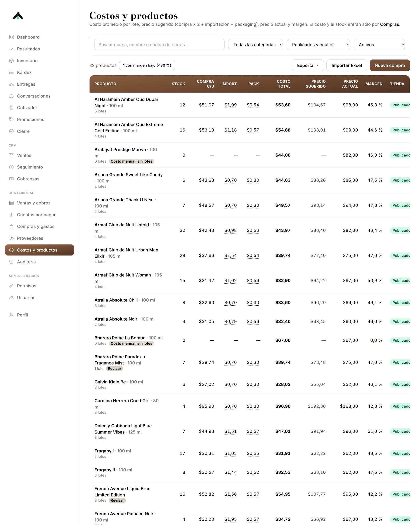The height and width of the screenshot is (525, 420).
Task: Click the product search input field
Action: point(159,45)
